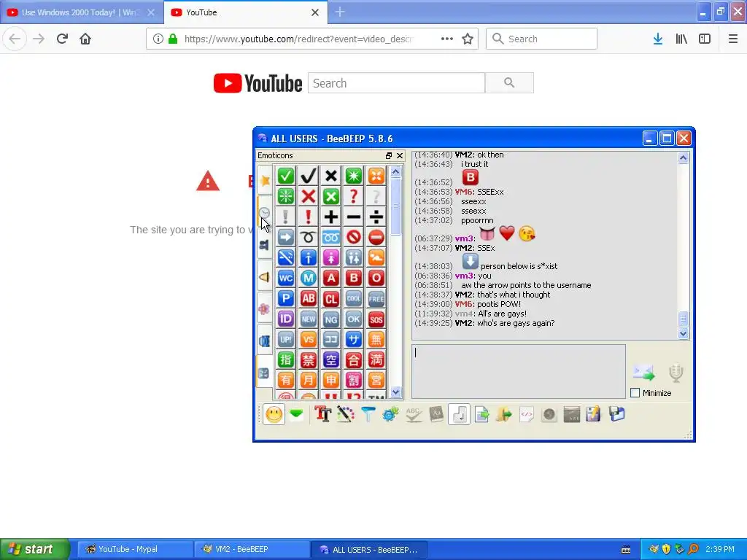Enable the Minimize checkbox
The height and width of the screenshot is (560, 747).
click(x=635, y=393)
